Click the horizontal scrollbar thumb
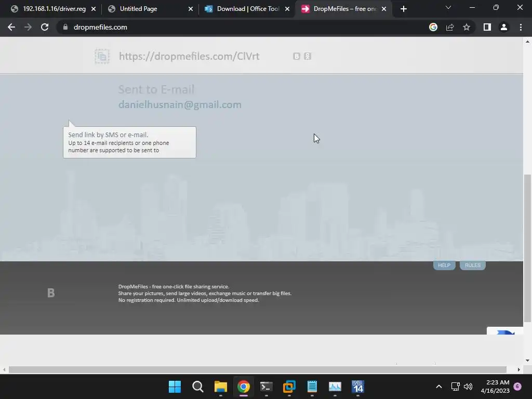532x399 pixels. coord(258,369)
